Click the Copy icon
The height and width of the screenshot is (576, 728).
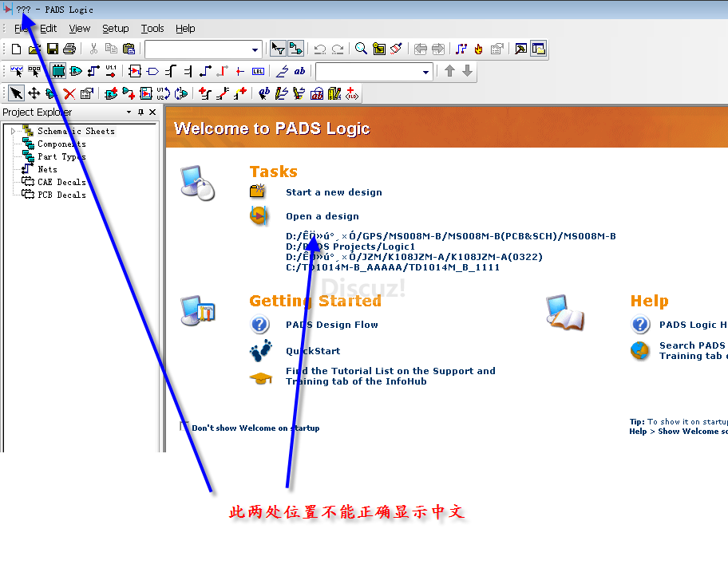tap(111, 49)
